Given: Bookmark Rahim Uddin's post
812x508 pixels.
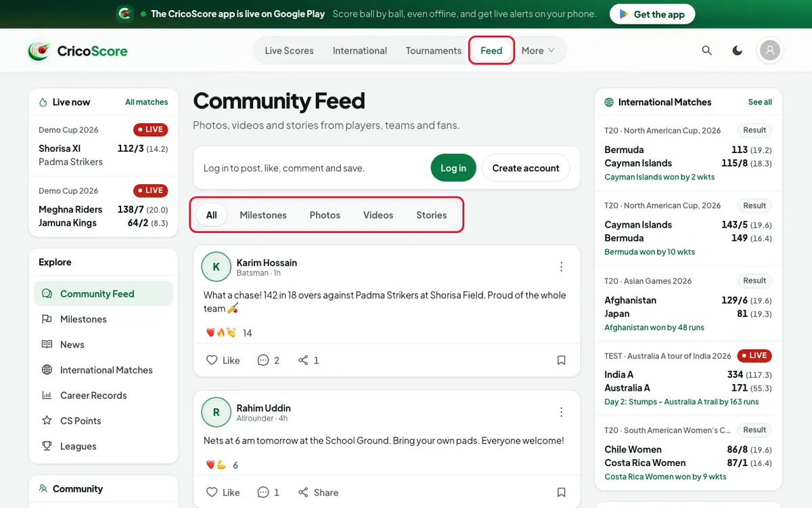Looking at the screenshot, I should tap(561, 492).
